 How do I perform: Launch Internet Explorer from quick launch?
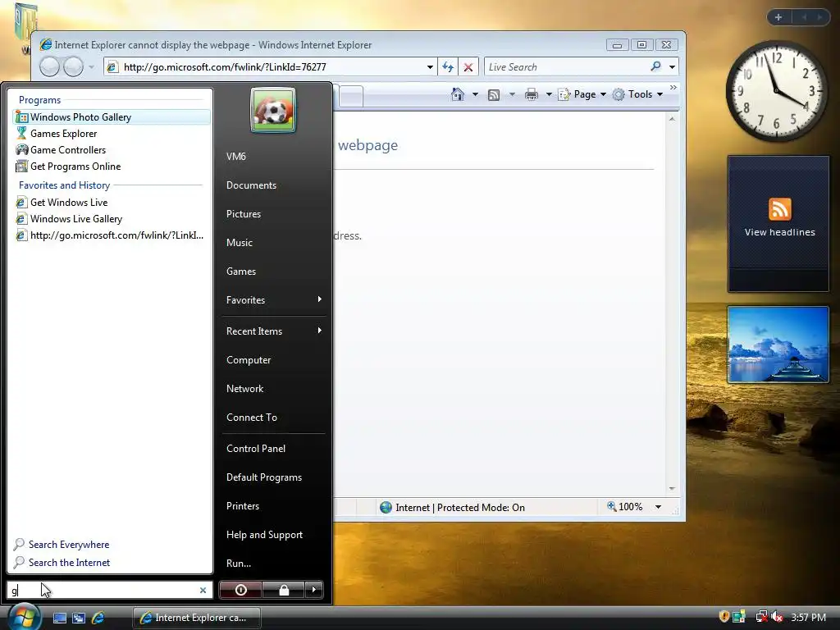[x=98, y=618]
